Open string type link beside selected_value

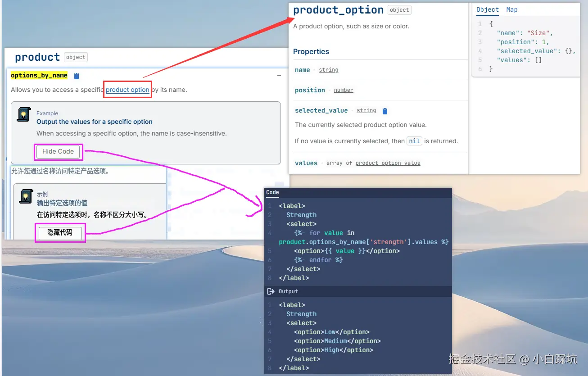pos(366,110)
